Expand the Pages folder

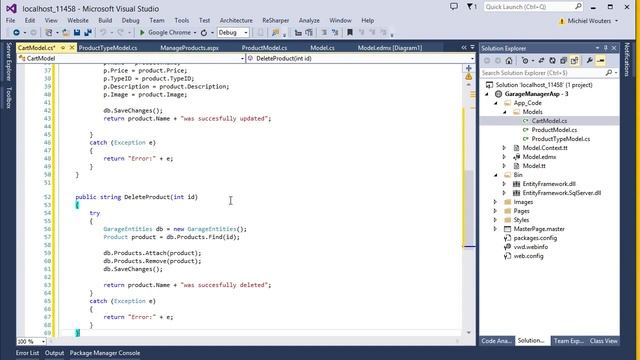pyautogui.click(x=496, y=211)
